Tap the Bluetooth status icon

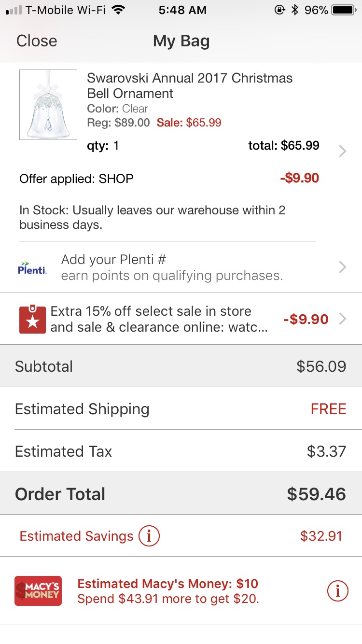(295, 10)
